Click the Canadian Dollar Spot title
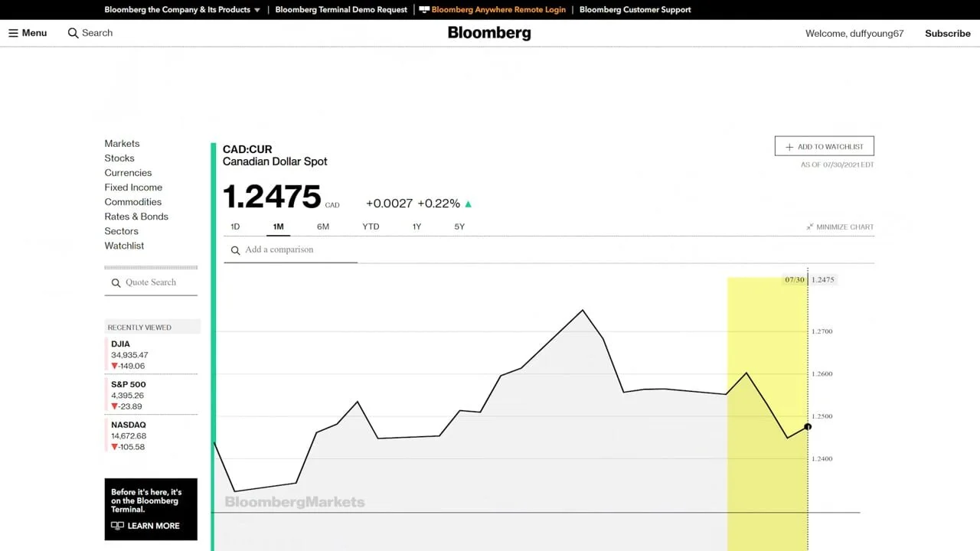 click(x=275, y=161)
